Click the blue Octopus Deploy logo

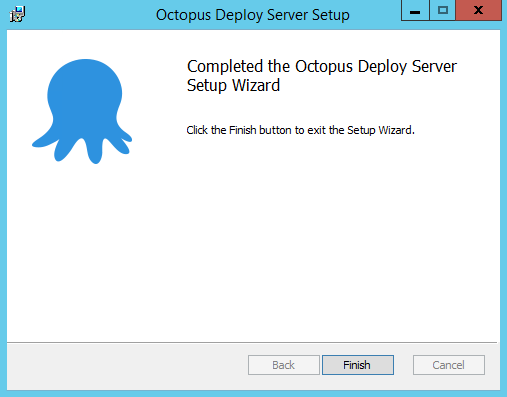tap(82, 111)
